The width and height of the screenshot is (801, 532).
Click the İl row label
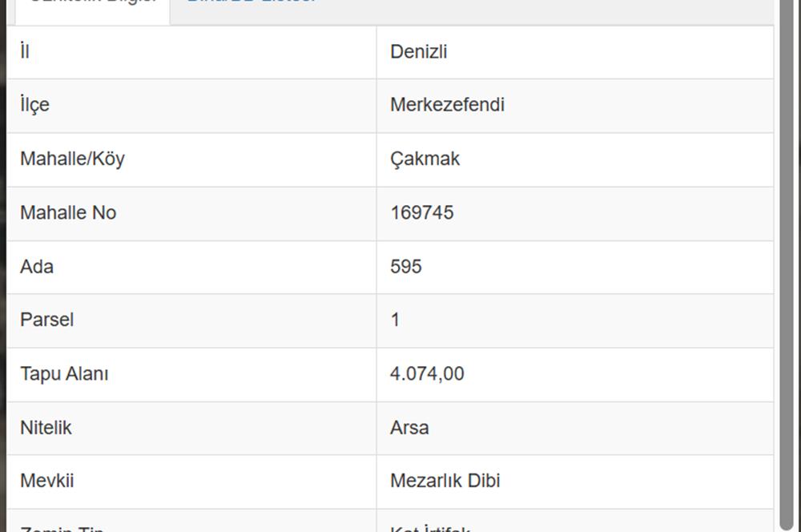[25, 51]
